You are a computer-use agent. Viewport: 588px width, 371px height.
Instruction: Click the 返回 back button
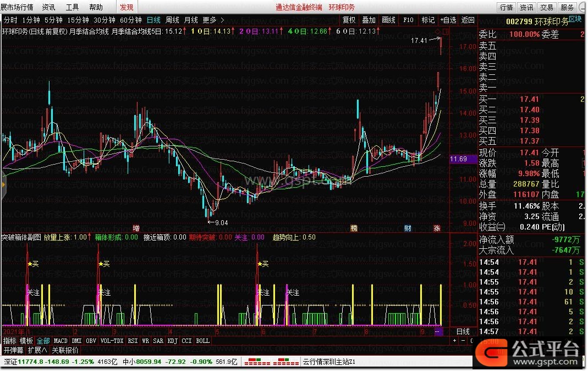[x=468, y=20]
